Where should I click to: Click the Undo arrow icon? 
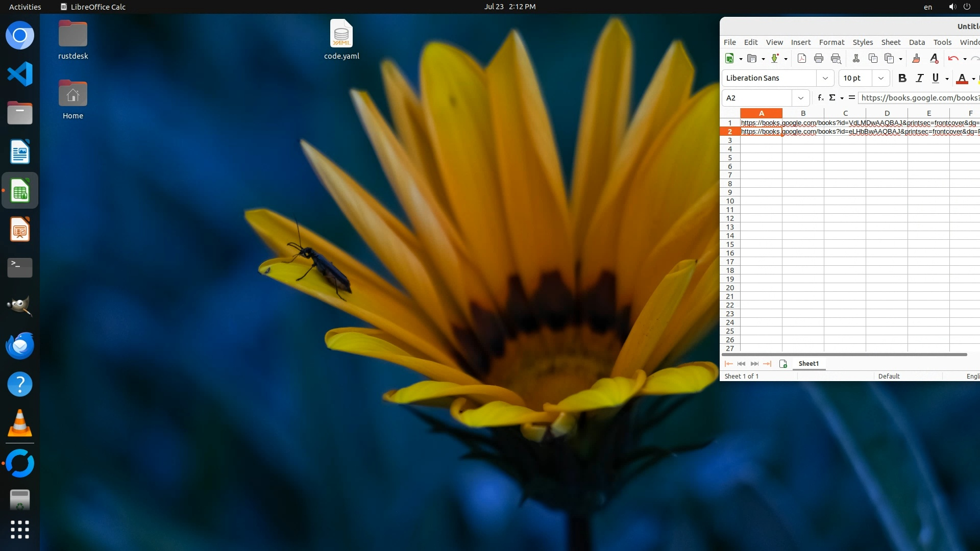(x=952, y=58)
